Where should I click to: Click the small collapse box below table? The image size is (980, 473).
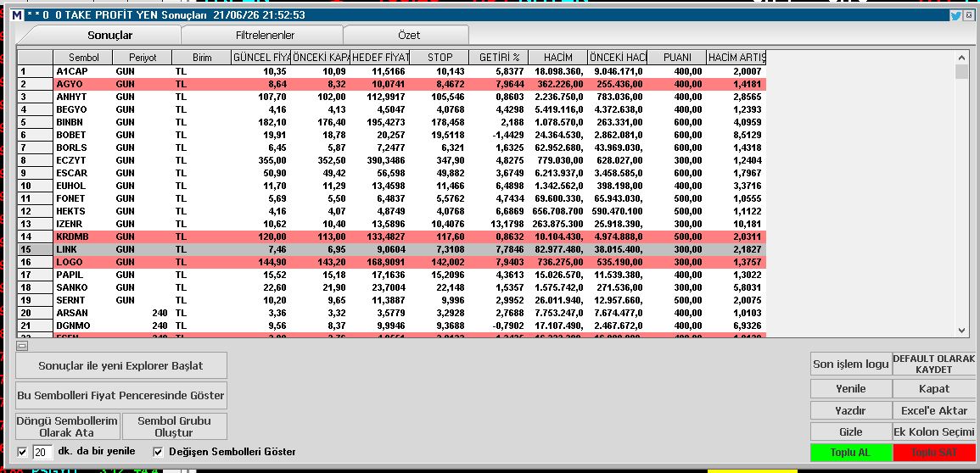pyautogui.click(x=22, y=346)
